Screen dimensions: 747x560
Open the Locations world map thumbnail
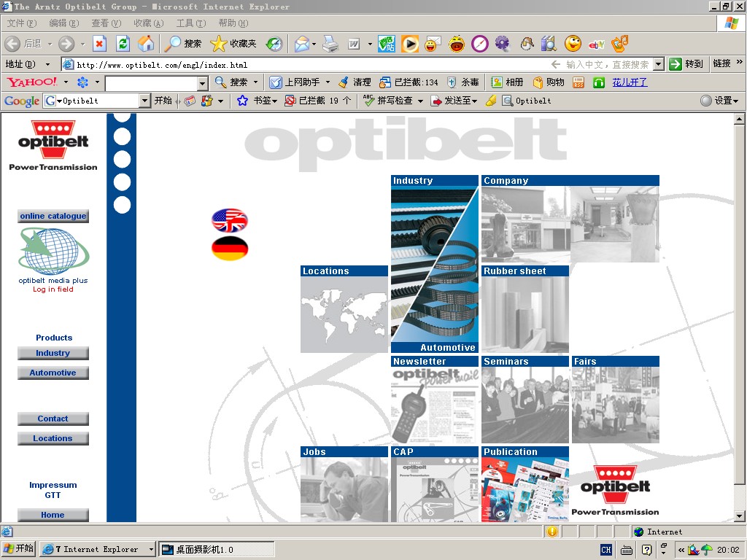[x=344, y=309]
